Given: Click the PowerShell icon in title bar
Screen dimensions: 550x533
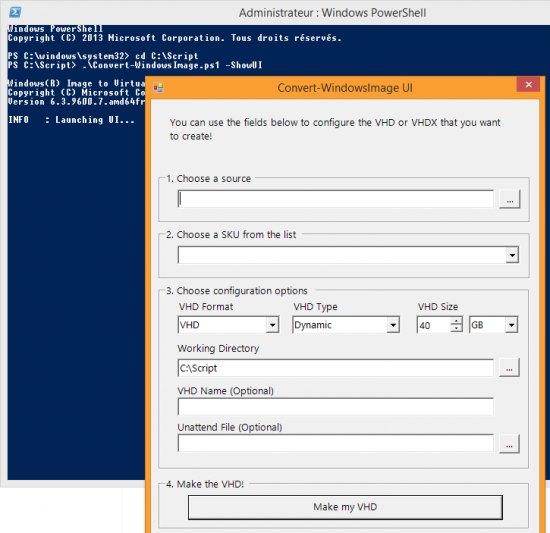Looking at the screenshot, I should (15, 12).
